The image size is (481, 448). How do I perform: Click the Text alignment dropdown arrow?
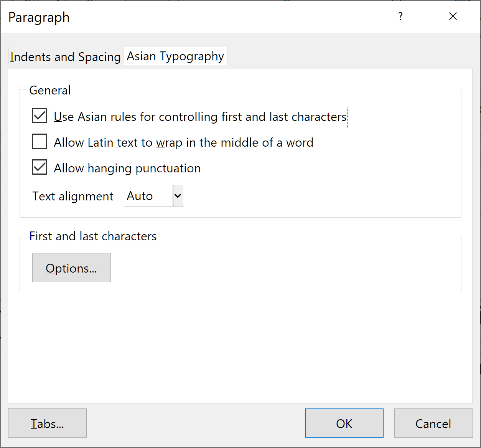[x=177, y=195]
